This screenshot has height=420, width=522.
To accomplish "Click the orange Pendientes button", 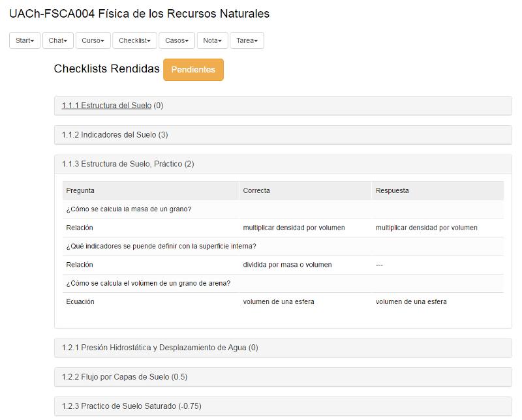I will [x=193, y=70].
